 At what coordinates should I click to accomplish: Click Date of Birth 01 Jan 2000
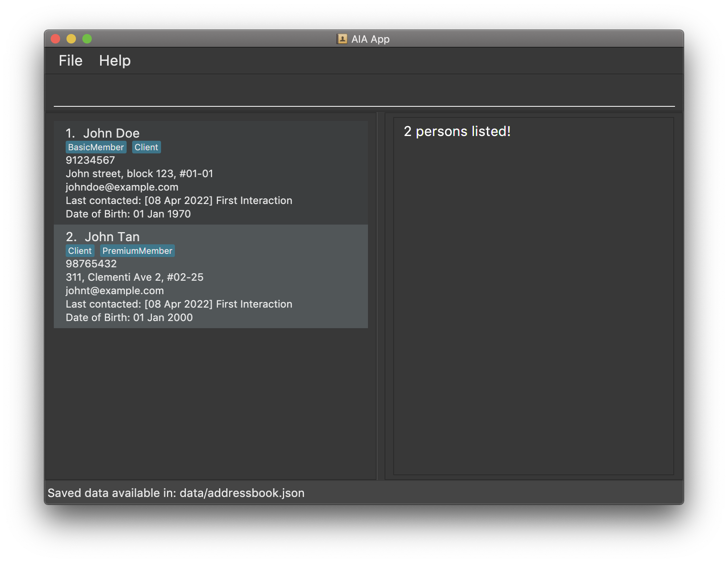coord(129,317)
